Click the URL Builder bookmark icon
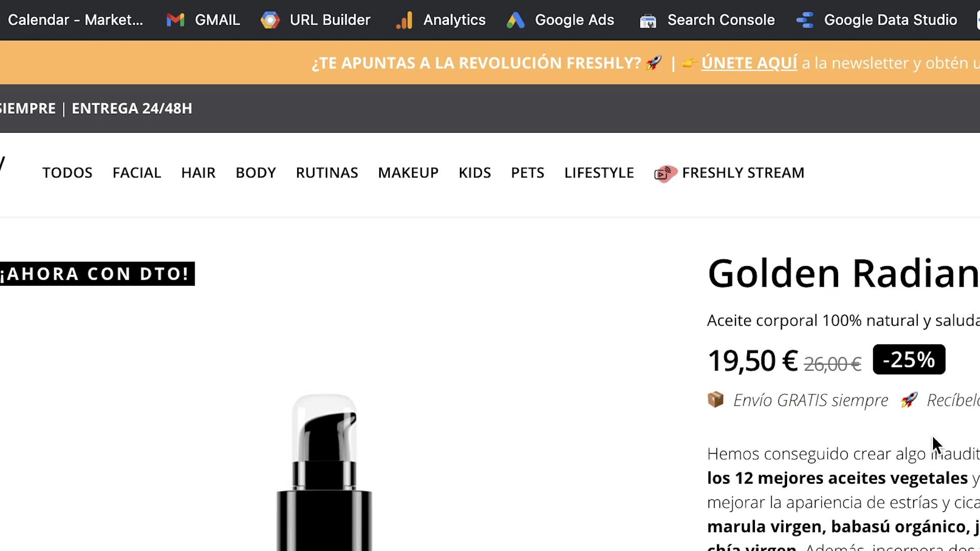 pyautogui.click(x=270, y=20)
